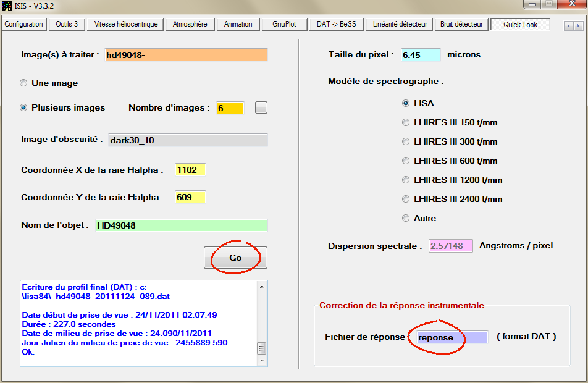Select the 'Une image' radio option
The height and width of the screenshot is (383, 588).
coord(24,83)
